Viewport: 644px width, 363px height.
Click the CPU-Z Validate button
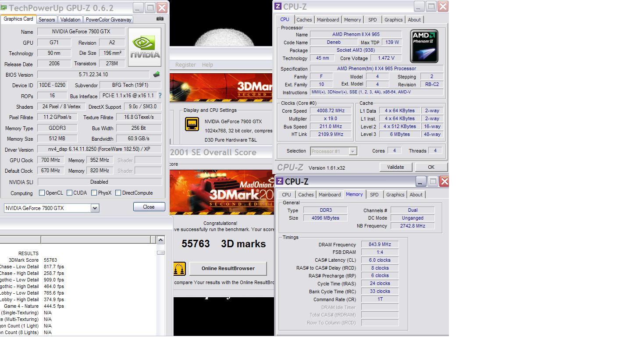pos(395,167)
